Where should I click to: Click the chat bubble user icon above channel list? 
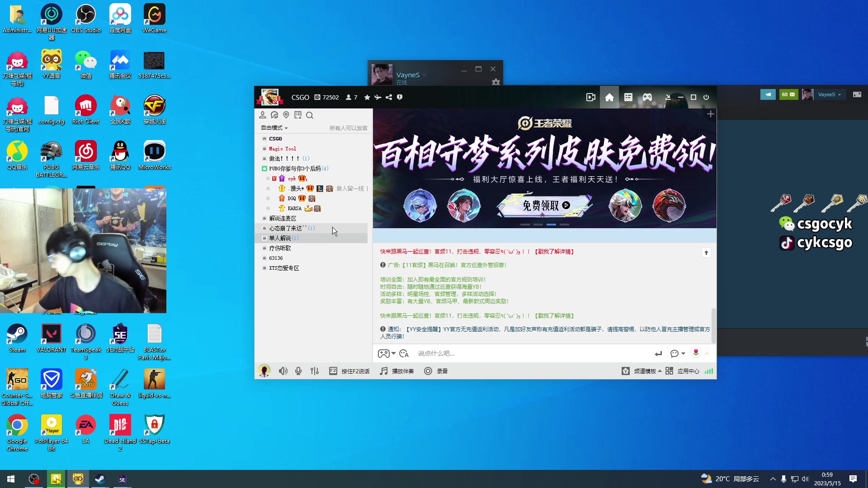274,115
